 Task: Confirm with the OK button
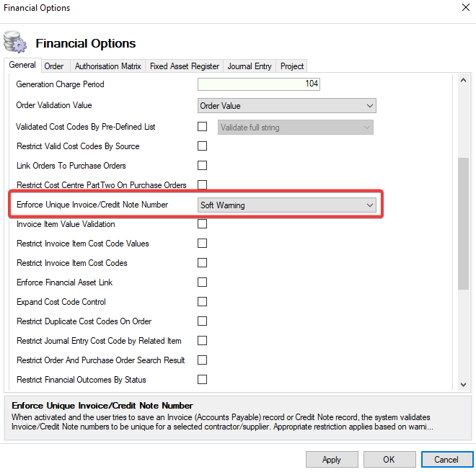point(389,459)
